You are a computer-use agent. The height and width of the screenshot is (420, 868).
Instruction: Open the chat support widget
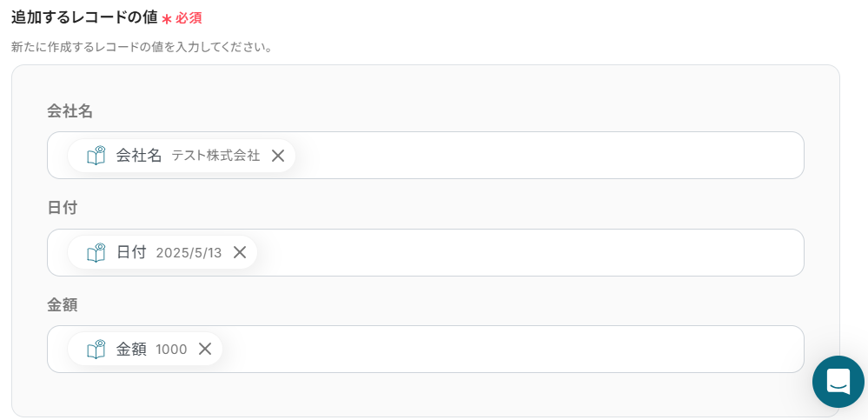[x=838, y=382]
